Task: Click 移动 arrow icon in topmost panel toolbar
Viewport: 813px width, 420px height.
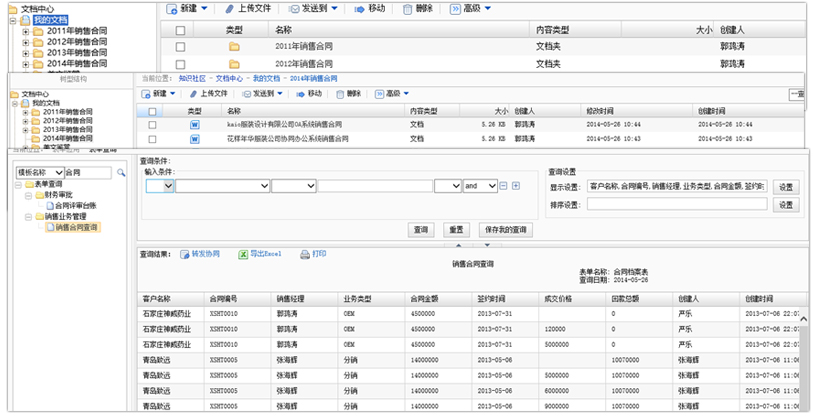Action: click(359, 9)
